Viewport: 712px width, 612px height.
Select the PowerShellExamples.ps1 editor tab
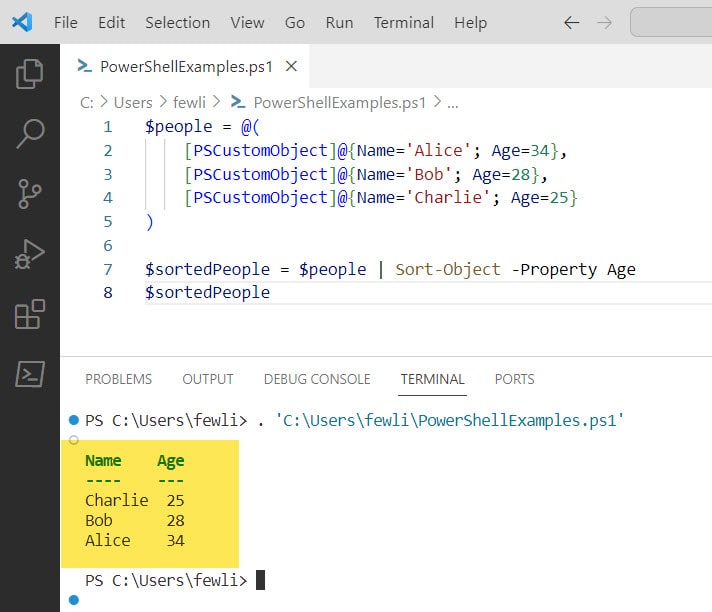(185, 67)
